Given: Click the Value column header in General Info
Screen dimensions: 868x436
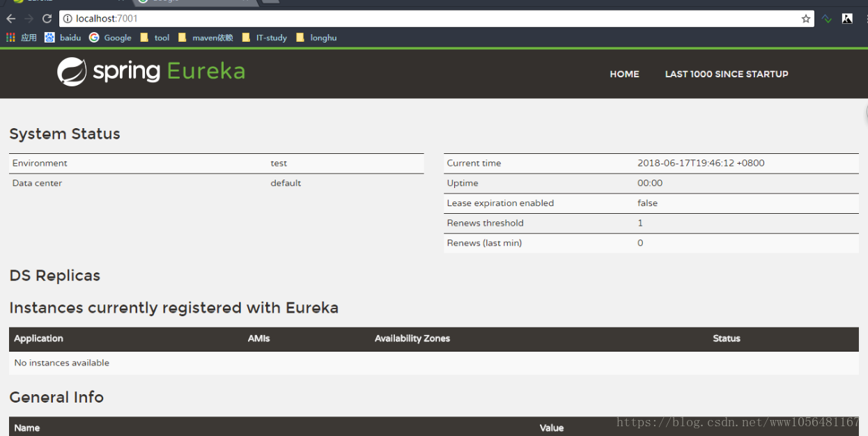Looking at the screenshot, I should [551, 428].
